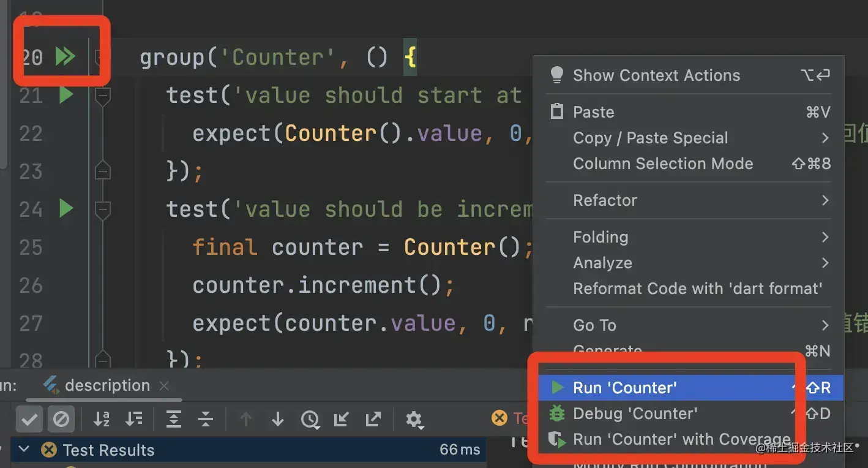
Task: Click the fold end marker on line 23
Action: pos(103,171)
